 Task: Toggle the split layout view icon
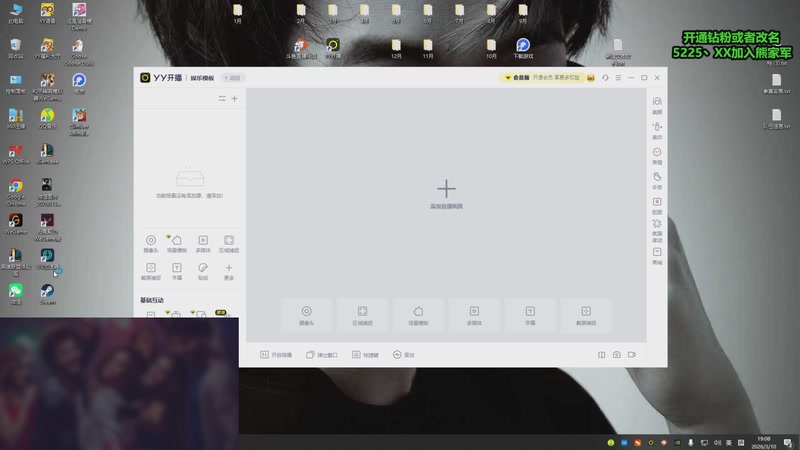[x=602, y=355]
